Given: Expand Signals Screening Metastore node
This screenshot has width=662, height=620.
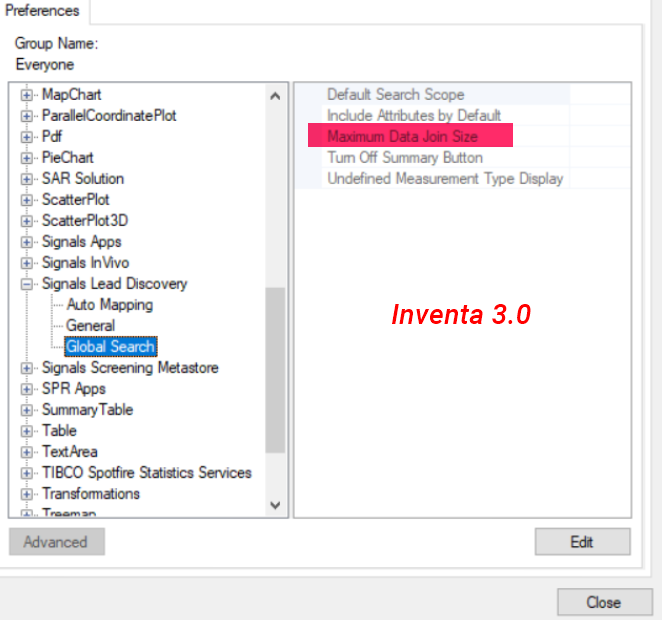Looking at the screenshot, I should (x=26, y=368).
